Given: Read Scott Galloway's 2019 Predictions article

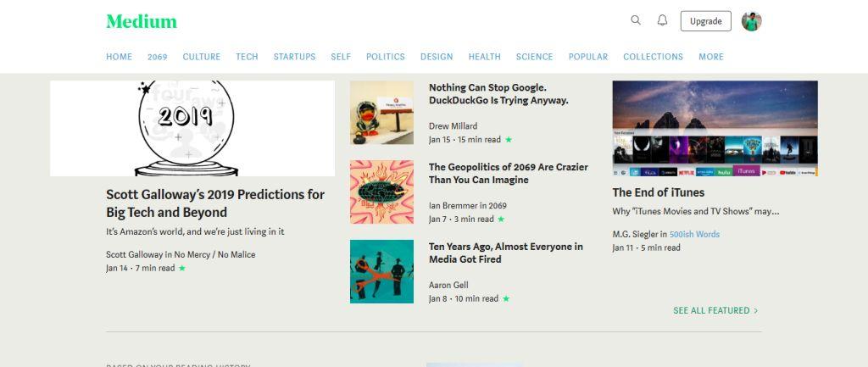Looking at the screenshot, I should pos(215,203).
